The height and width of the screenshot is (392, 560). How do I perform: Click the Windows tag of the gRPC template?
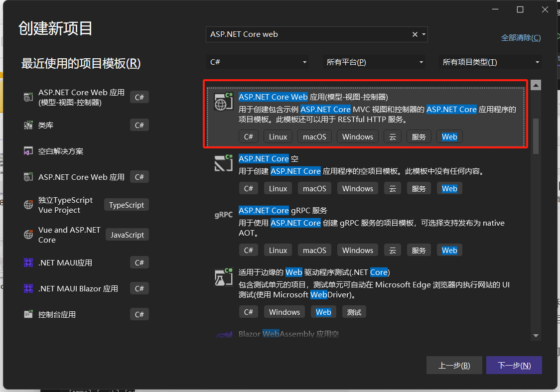pyautogui.click(x=358, y=250)
